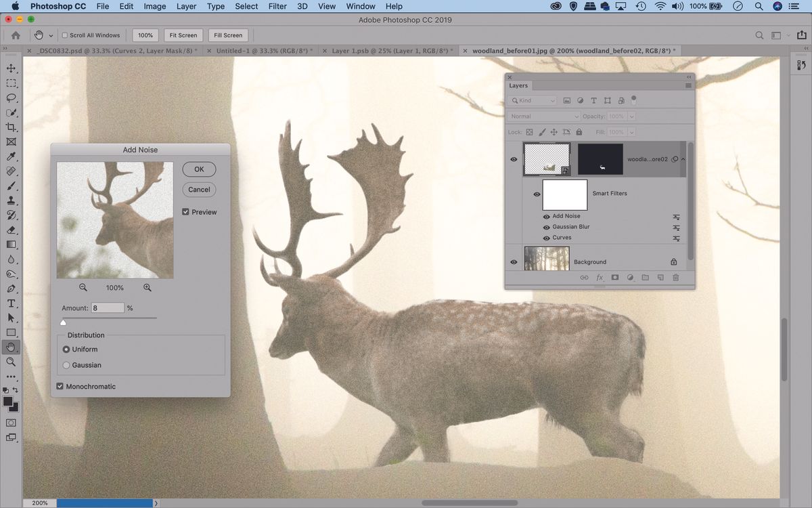Select the Gaussian distribution radio button
Viewport: 812px width, 508px height.
tap(66, 364)
